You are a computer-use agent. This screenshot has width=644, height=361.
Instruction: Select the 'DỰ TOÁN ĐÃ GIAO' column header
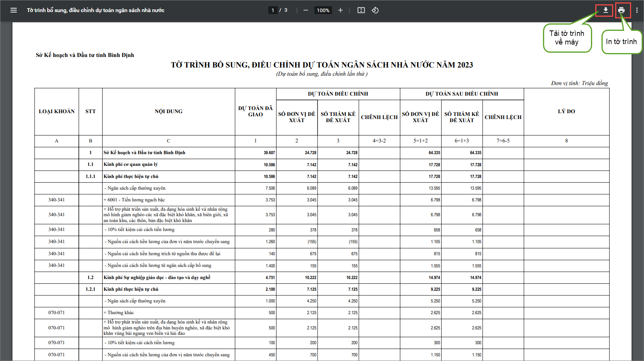point(255,112)
